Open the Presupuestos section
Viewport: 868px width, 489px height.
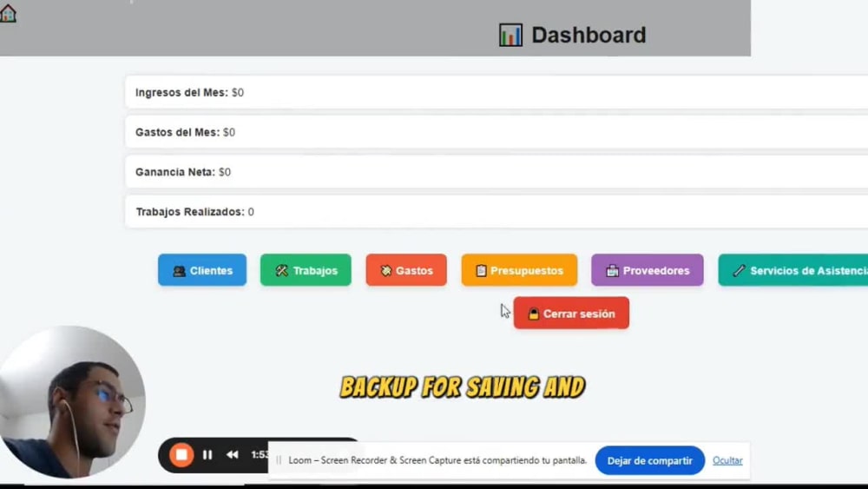(519, 270)
